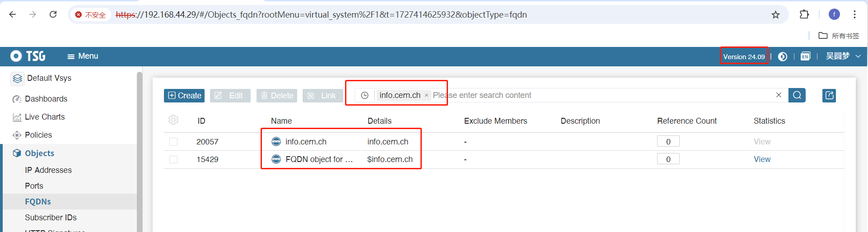Image resolution: width=868 pixels, height=232 pixels.
Task: Open the Default Vsys selector
Action: tap(49, 78)
